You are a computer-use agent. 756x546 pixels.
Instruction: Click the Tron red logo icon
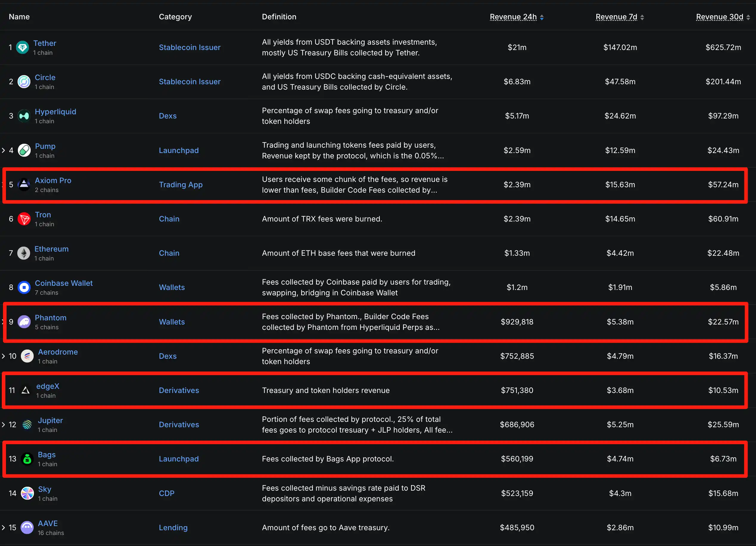[x=24, y=219]
